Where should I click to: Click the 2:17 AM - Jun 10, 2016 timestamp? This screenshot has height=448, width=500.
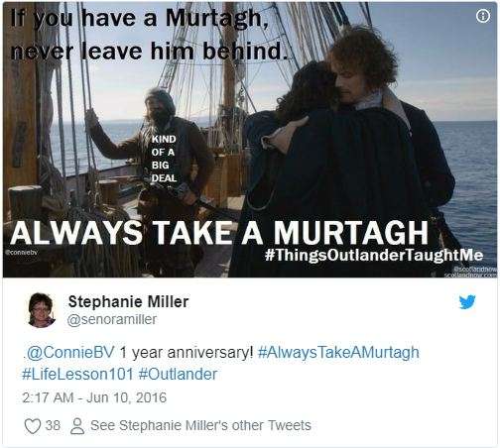(94, 397)
